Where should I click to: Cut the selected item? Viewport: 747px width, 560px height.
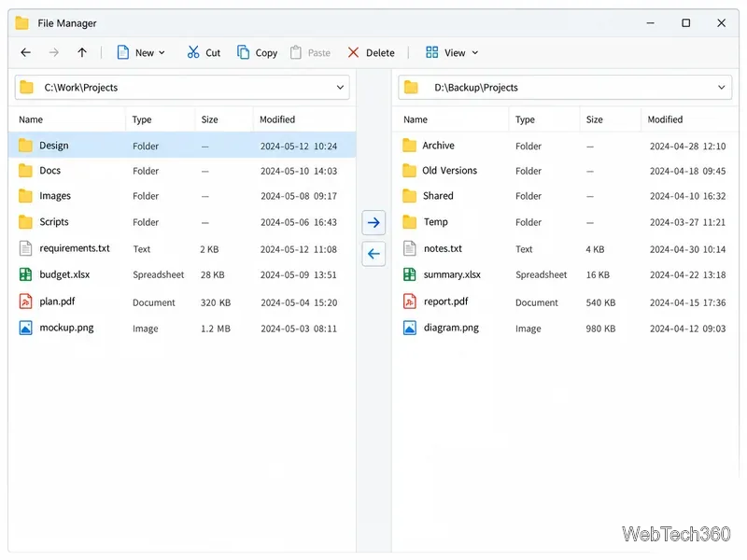(204, 52)
